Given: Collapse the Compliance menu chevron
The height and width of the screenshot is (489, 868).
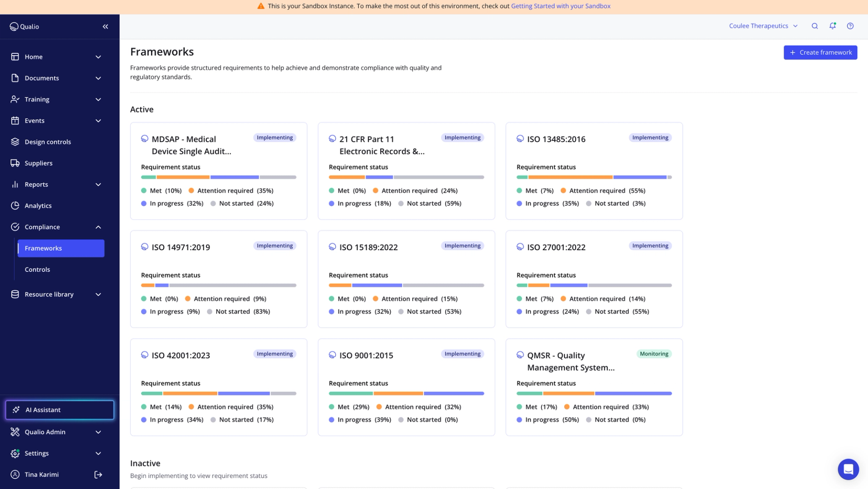Looking at the screenshot, I should (x=98, y=227).
